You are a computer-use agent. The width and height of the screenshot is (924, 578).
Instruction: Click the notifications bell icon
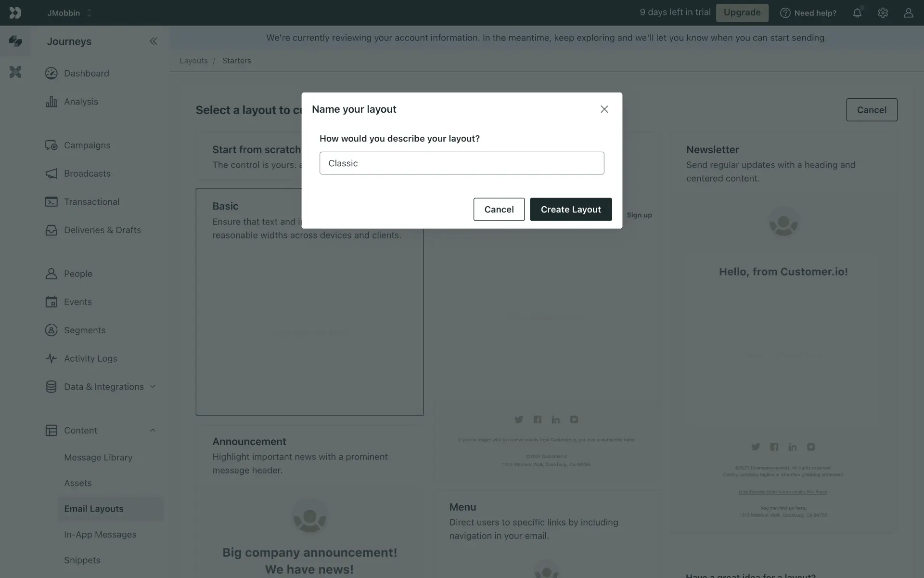[857, 13]
